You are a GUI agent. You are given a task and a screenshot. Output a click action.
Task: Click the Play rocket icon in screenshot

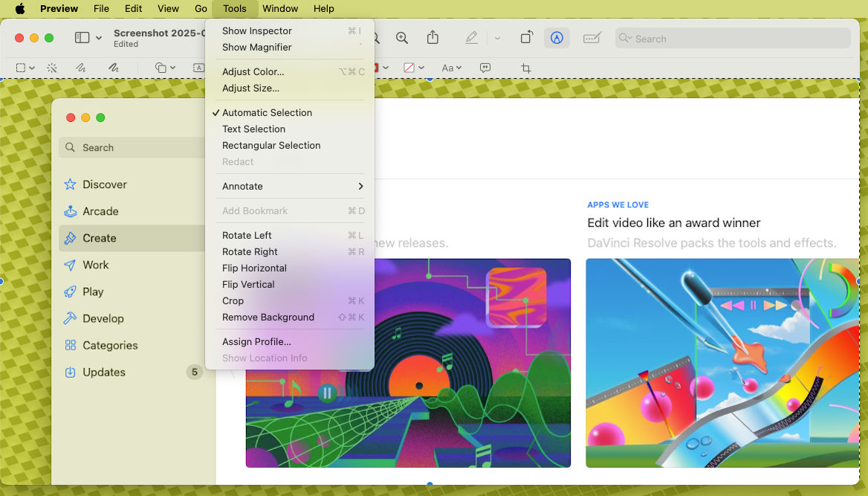[x=70, y=292]
